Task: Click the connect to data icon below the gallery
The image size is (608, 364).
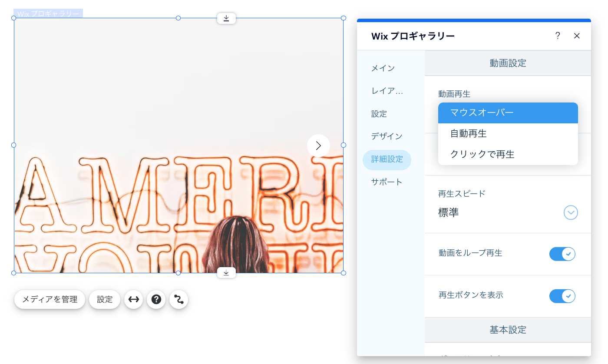Action: tap(178, 299)
